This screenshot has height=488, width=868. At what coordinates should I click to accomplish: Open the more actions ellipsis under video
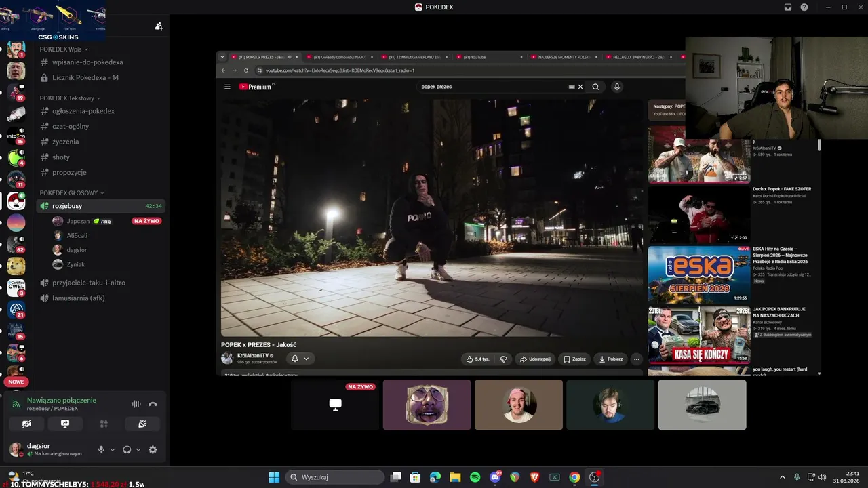coord(636,359)
